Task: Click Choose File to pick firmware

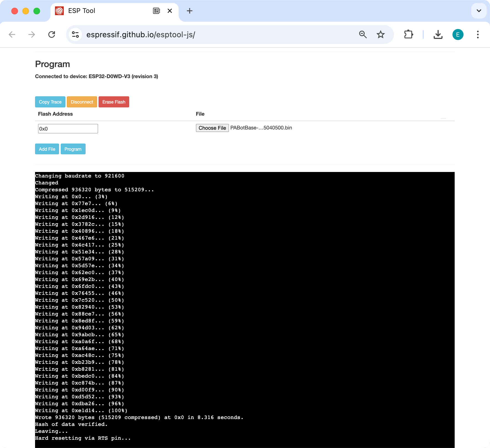Action: [212, 128]
